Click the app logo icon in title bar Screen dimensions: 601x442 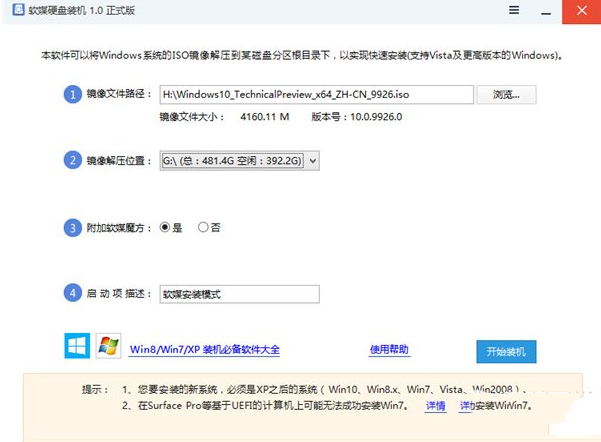click(x=18, y=10)
